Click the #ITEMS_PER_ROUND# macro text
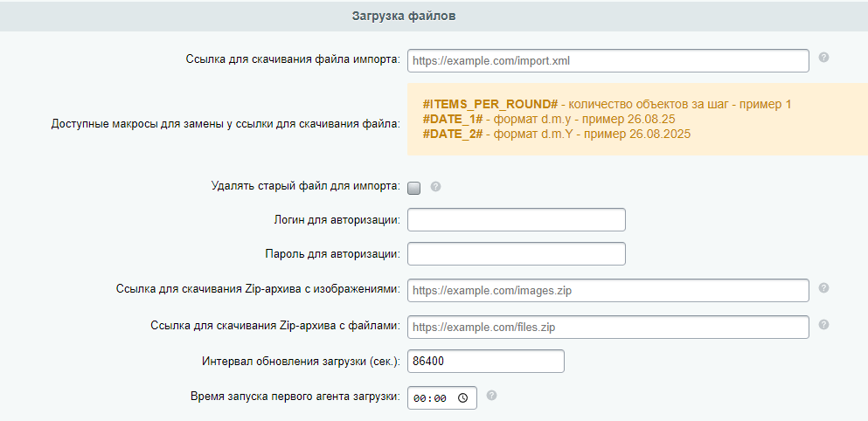The width and height of the screenshot is (868, 421). (x=490, y=105)
